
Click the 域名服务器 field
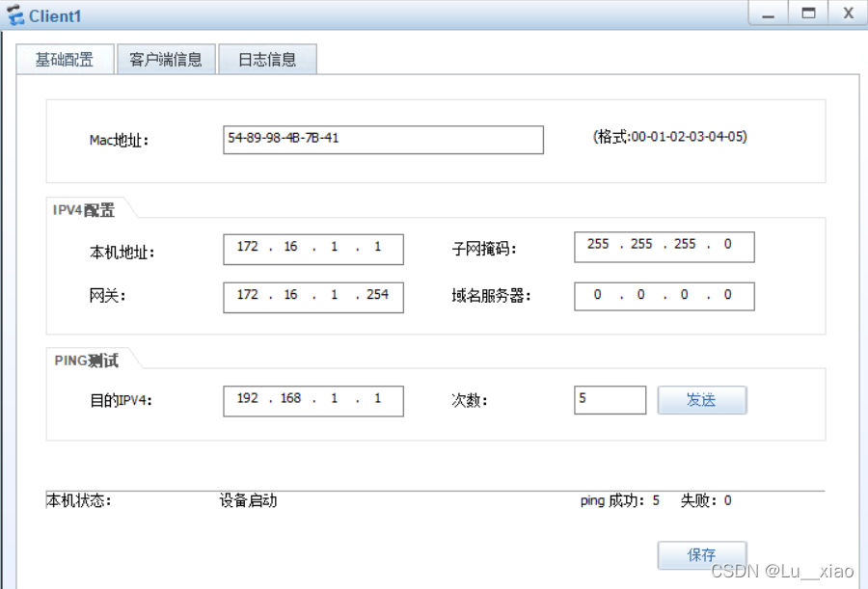tap(665, 296)
